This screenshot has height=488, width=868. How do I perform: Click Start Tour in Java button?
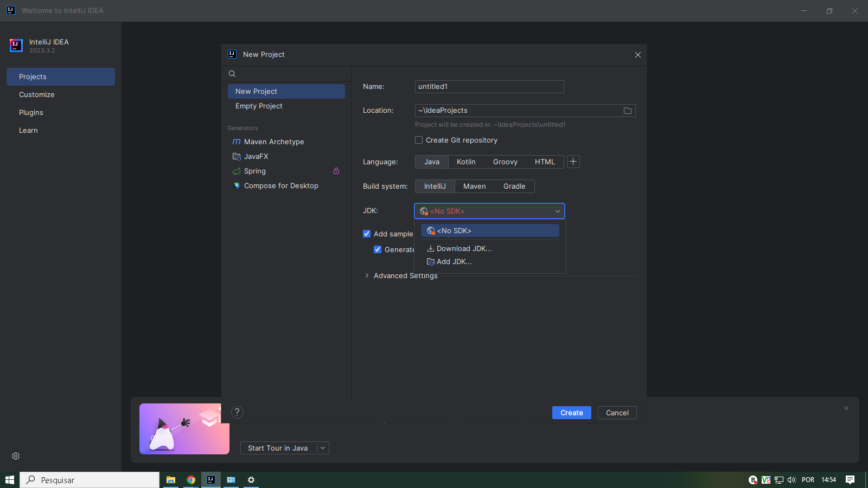pyautogui.click(x=278, y=448)
